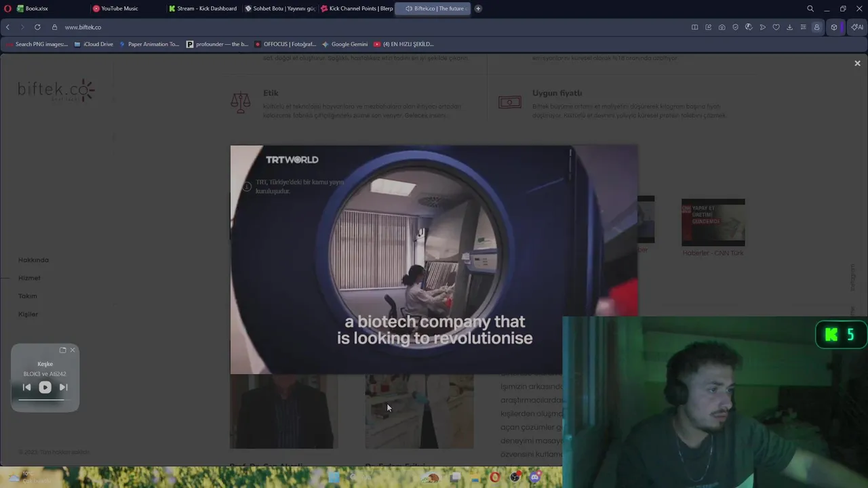Navigate to Hizmet section

pos(29,278)
